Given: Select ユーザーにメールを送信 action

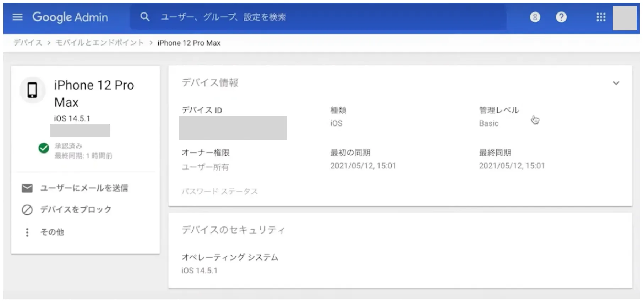Looking at the screenshot, I should 84,188.
